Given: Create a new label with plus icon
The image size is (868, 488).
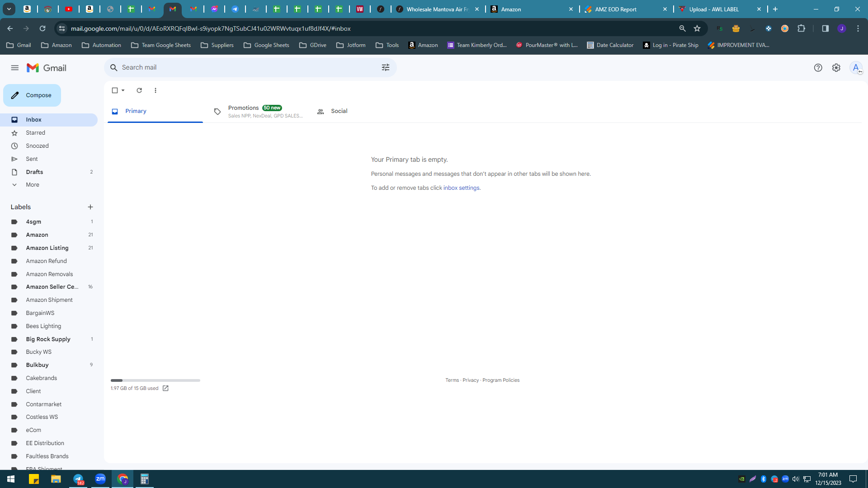Looking at the screenshot, I should click(90, 207).
